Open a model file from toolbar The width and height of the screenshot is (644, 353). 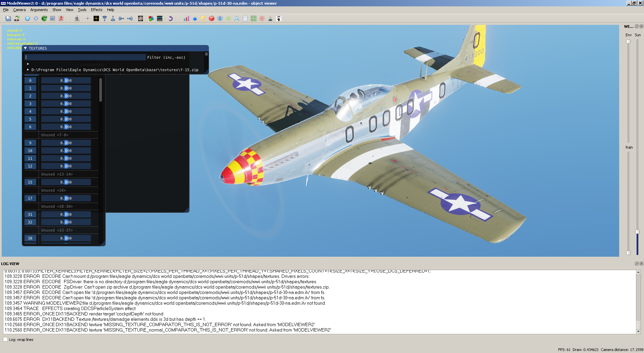[8, 18]
